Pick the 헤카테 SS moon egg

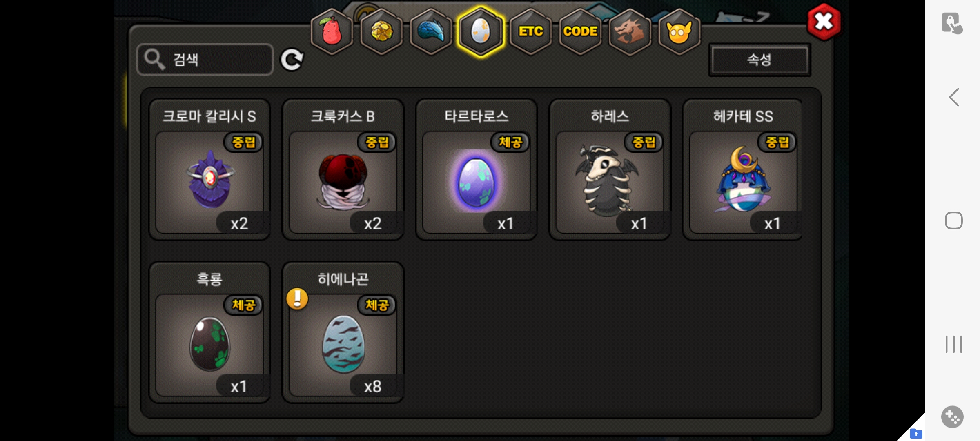click(x=743, y=169)
